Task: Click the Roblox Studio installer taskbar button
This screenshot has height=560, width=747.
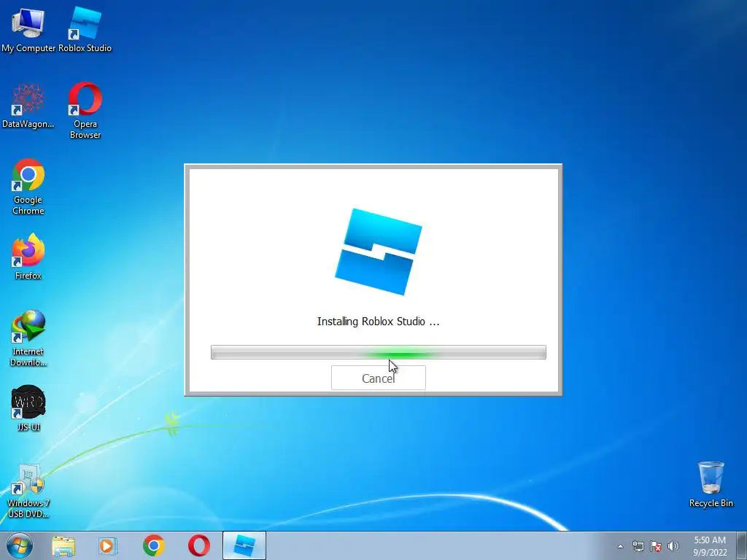Action: [244, 545]
